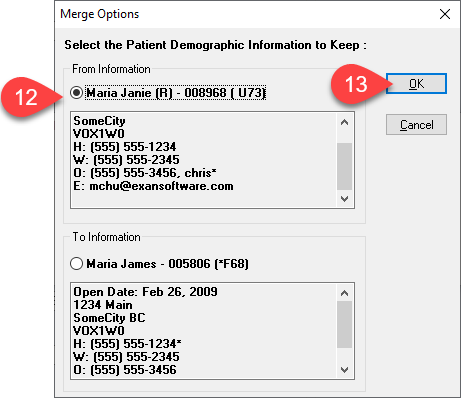Click up arrow in From Information scrollbar
Image resolution: width=461 pixels, height=398 pixels.
(x=345, y=122)
